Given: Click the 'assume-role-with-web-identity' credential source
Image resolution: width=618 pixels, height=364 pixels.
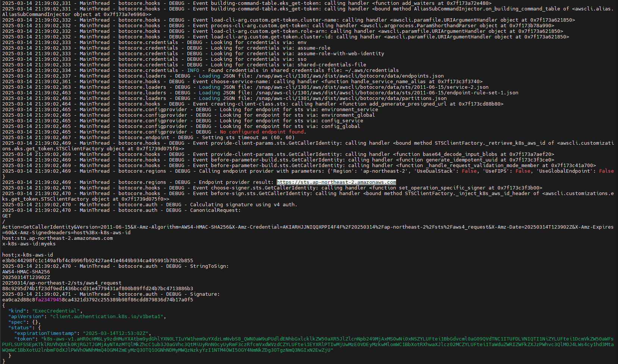Looking at the screenshot, I should [x=341, y=53].
